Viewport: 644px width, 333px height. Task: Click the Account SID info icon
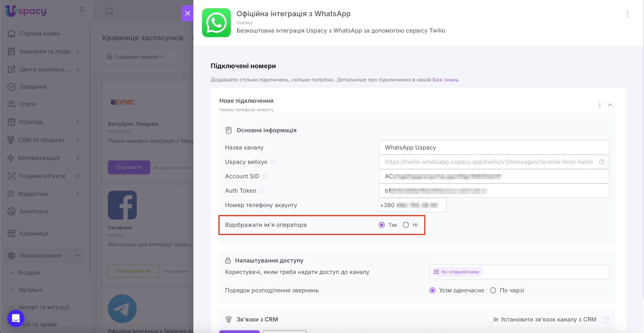click(x=265, y=176)
